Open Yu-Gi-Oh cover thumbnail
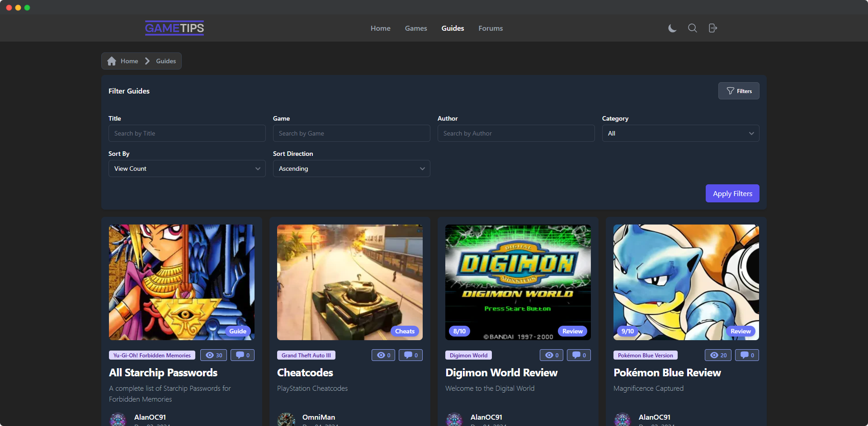 pos(182,282)
